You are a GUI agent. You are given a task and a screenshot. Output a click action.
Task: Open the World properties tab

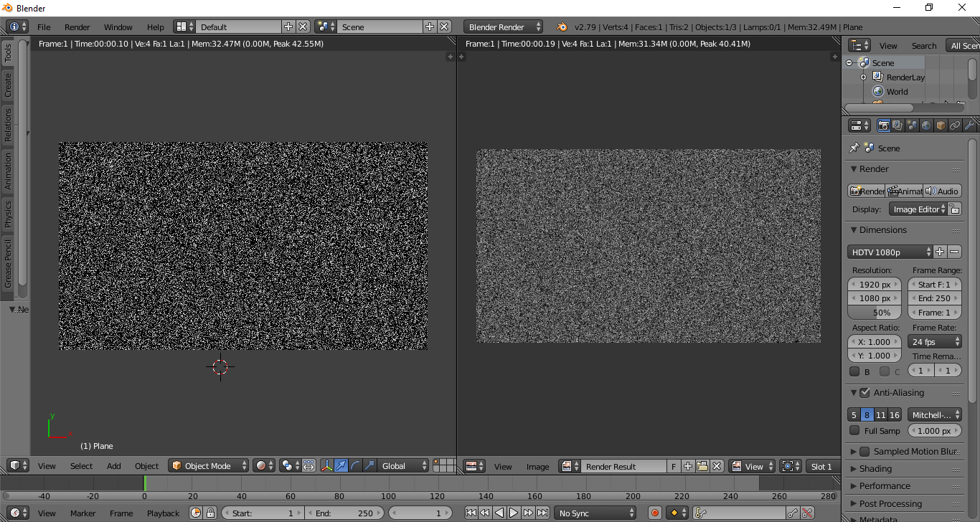coord(926,125)
